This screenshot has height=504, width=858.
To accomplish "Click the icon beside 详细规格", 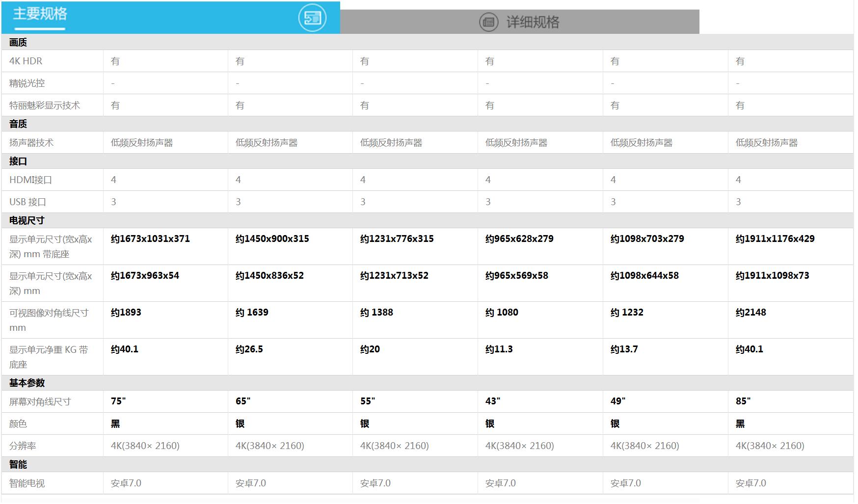I will coord(488,22).
